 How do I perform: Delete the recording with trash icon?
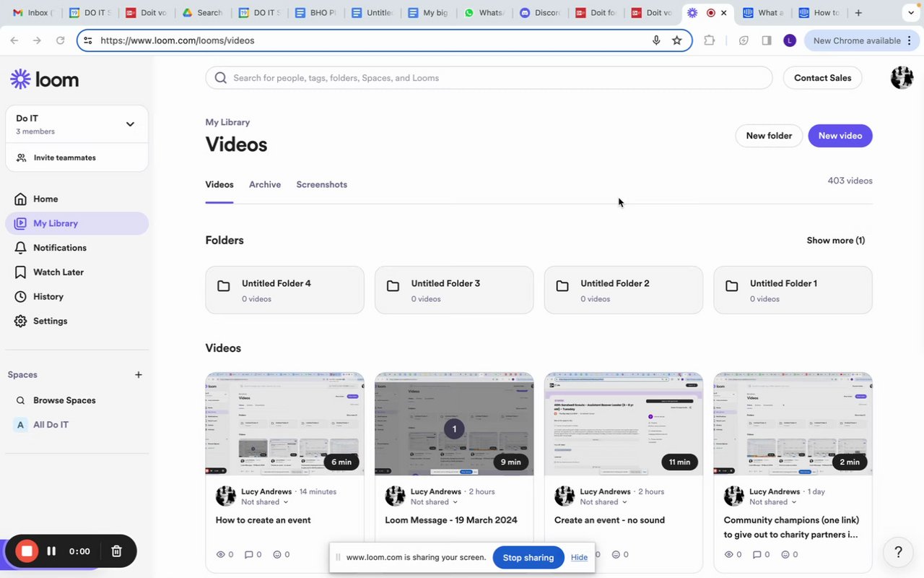click(116, 551)
